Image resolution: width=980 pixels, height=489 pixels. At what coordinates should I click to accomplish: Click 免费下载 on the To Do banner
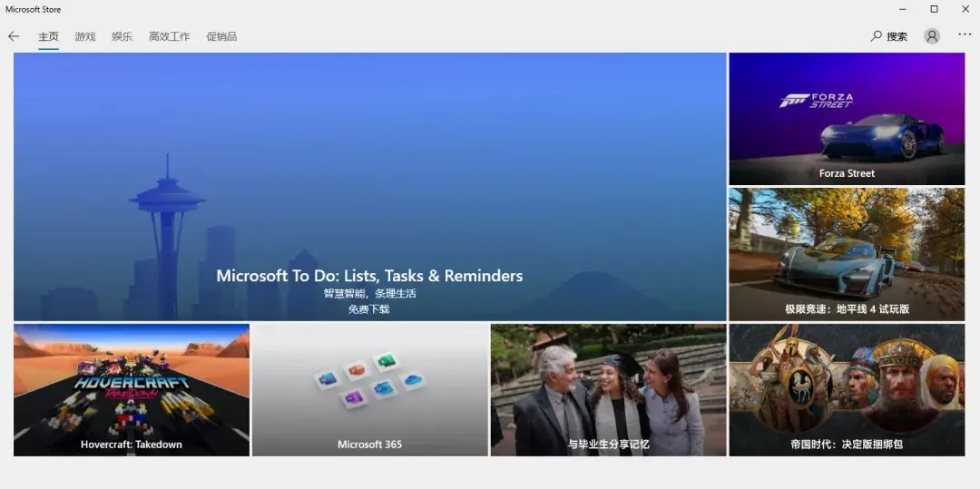[x=369, y=309]
